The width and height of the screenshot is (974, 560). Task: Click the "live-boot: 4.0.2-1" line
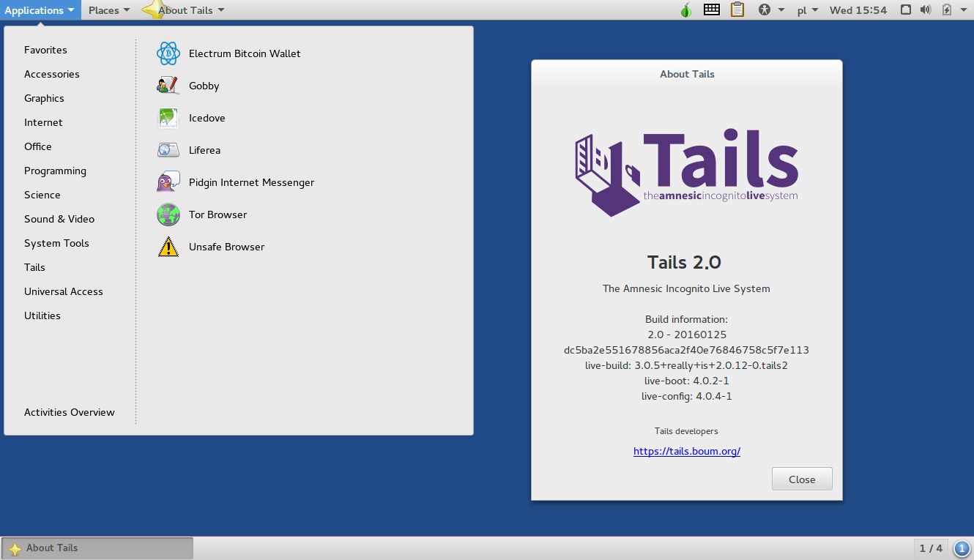tap(687, 381)
